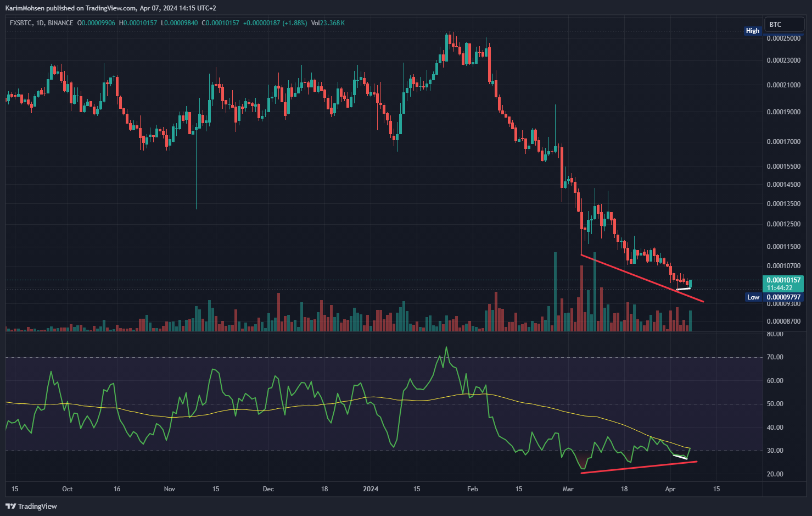
Task: Click the 2024 label on time axis
Action: point(371,489)
